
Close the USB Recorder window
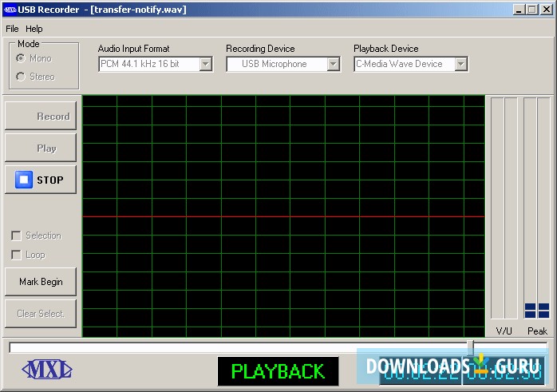point(547,10)
